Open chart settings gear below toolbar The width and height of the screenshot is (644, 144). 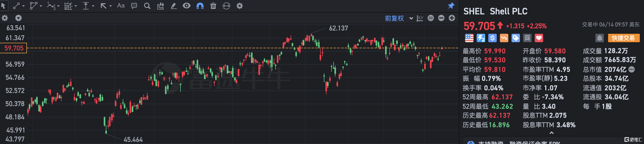point(5,18)
